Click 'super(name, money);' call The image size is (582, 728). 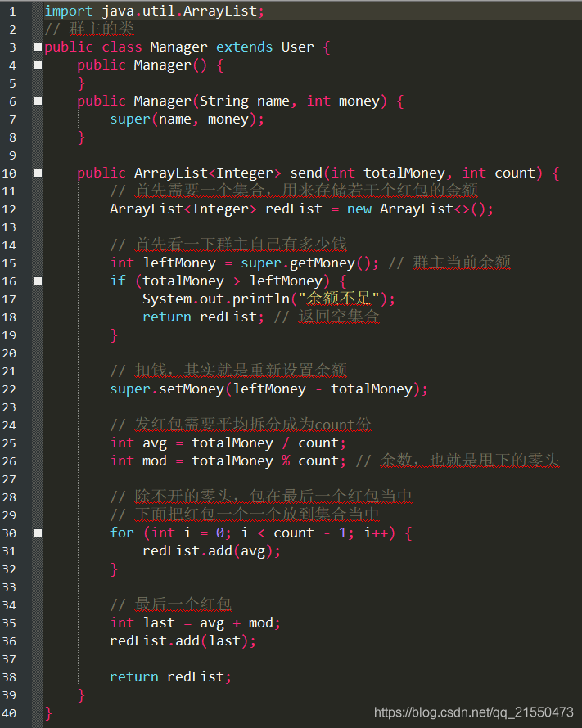[x=187, y=119]
